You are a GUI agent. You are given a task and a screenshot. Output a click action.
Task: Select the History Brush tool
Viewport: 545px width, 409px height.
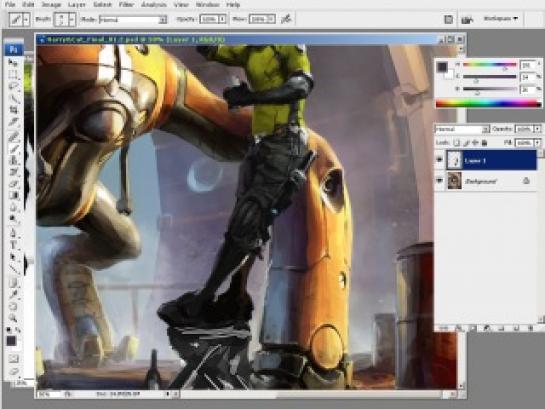tap(13, 172)
